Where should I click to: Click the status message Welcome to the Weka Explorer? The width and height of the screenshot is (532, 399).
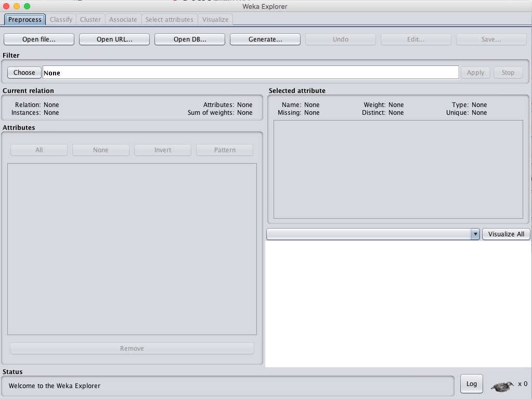tap(55, 386)
